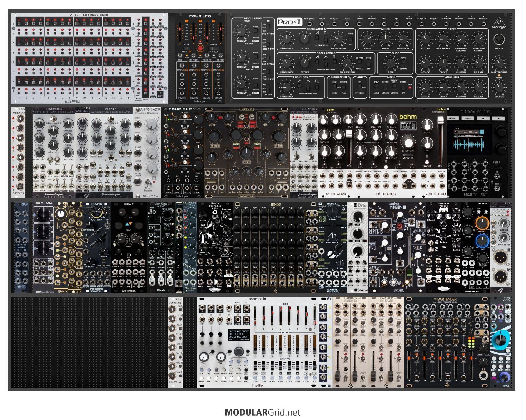The height and width of the screenshot is (420, 526).
Task: Click the Glide Rate knob on Pro-1
Action: click(x=391, y=63)
